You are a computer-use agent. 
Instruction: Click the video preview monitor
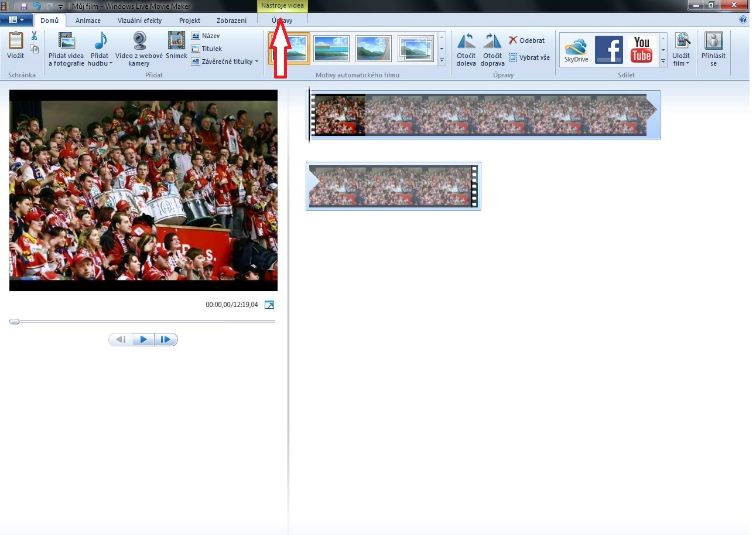click(x=143, y=190)
